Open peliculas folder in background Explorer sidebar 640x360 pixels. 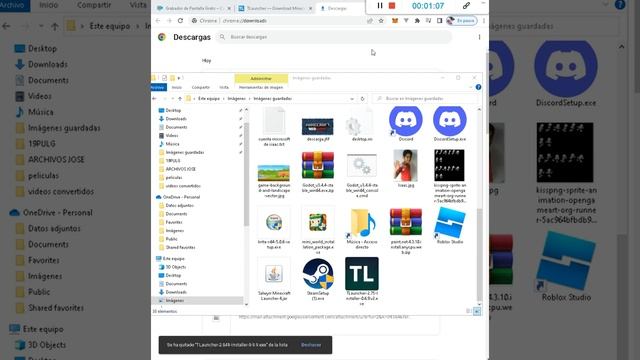(x=43, y=176)
